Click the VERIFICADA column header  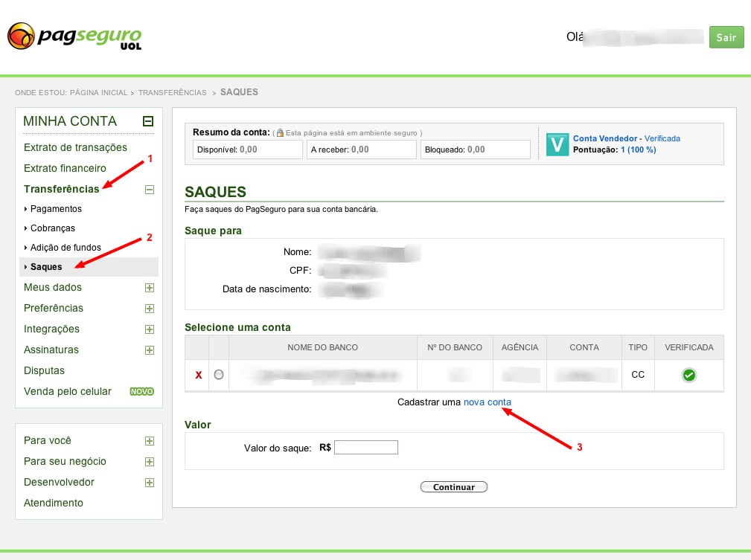tap(688, 347)
